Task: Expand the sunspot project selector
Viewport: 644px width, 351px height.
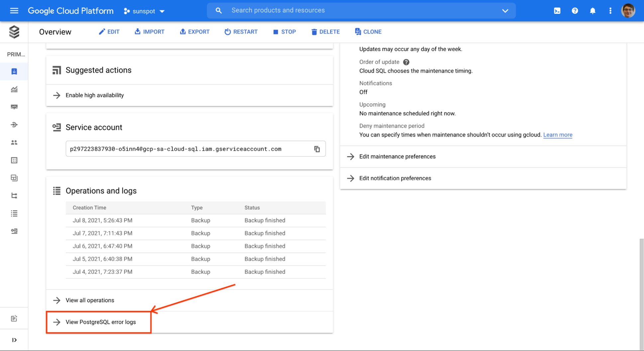Action: coord(144,11)
